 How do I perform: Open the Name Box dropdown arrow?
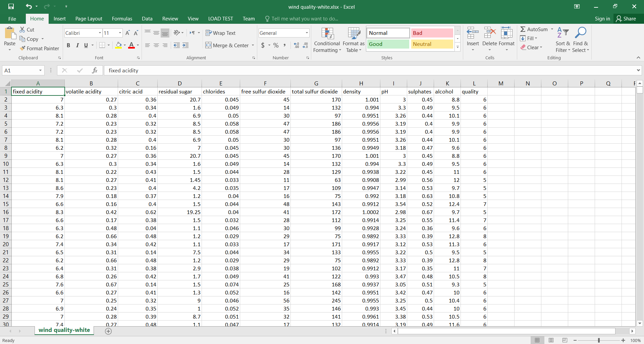(40, 70)
